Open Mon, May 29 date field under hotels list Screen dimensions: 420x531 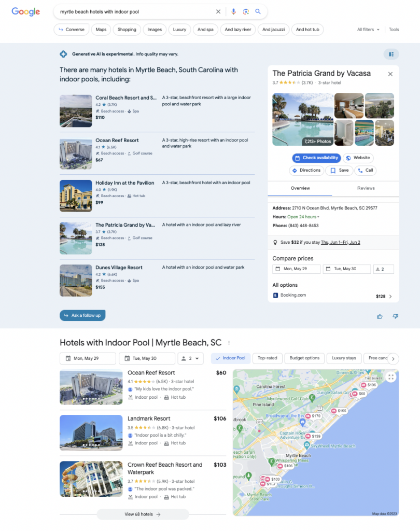88,358
